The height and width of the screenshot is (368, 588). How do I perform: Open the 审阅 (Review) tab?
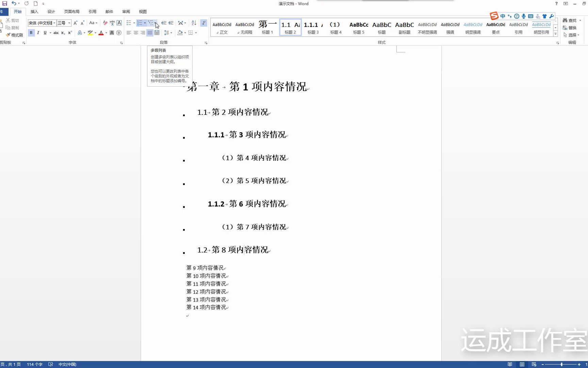[x=126, y=12]
